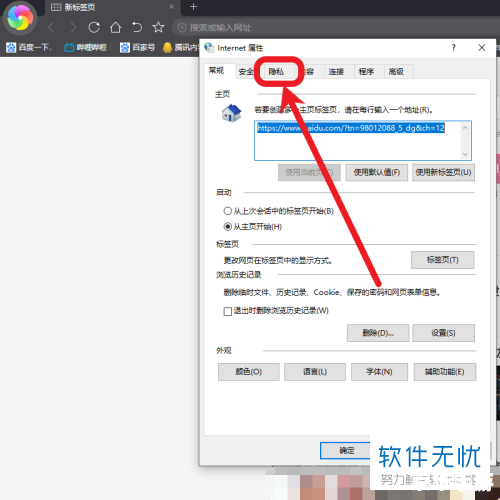Open the 百度一下 bookmark
The height and width of the screenshot is (500, 500).
click(29, 47)
